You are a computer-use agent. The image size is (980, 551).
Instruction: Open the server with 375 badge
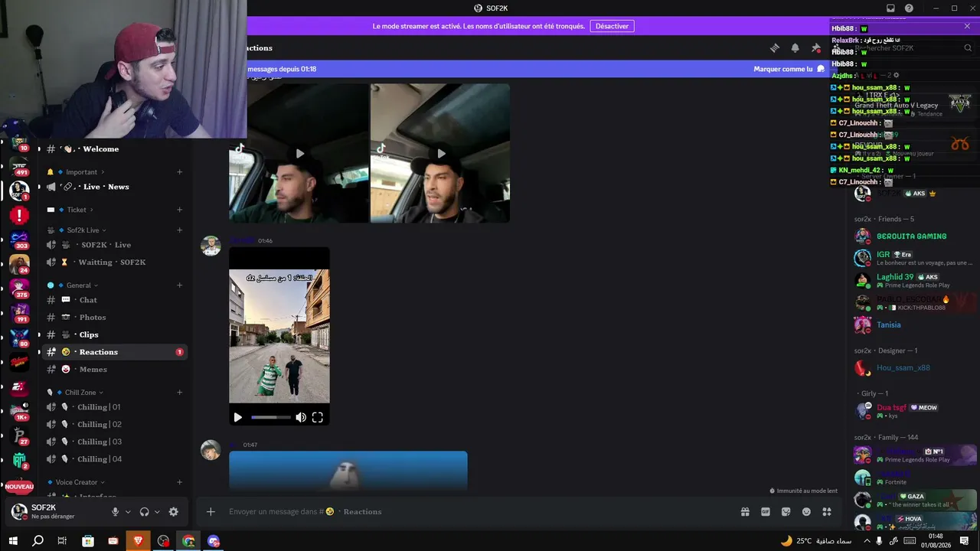19,289
